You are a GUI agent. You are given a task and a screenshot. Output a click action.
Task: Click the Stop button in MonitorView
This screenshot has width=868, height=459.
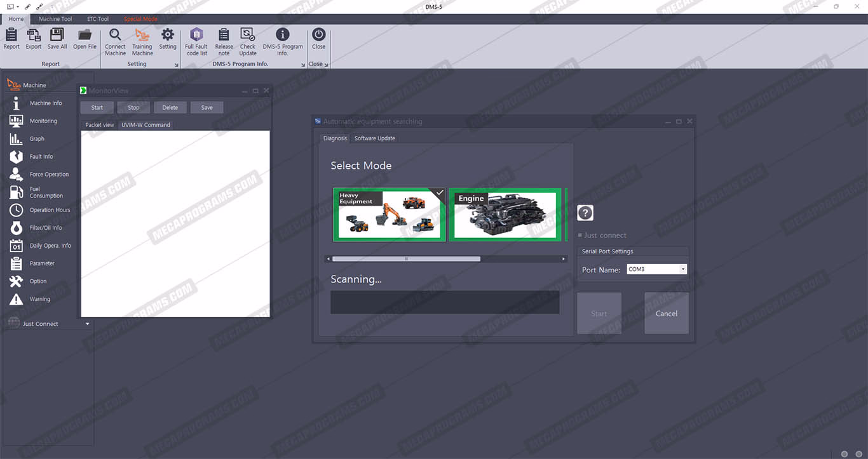click(133, 108)
